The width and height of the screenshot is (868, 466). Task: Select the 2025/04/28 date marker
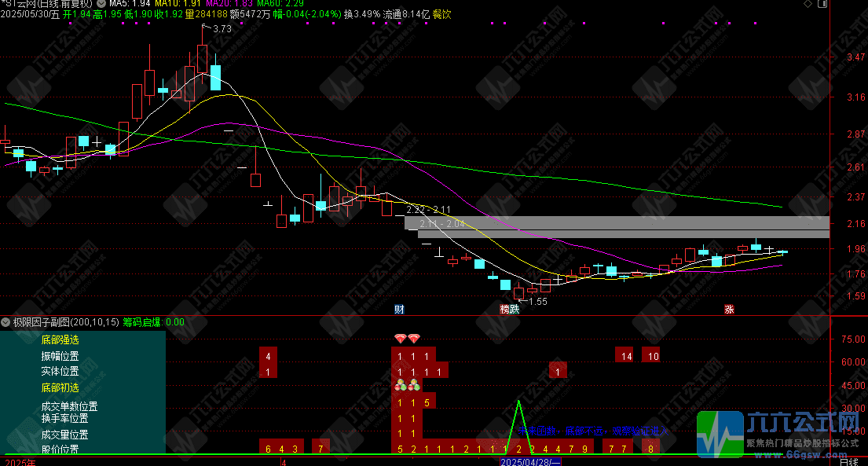coord(532,460)
